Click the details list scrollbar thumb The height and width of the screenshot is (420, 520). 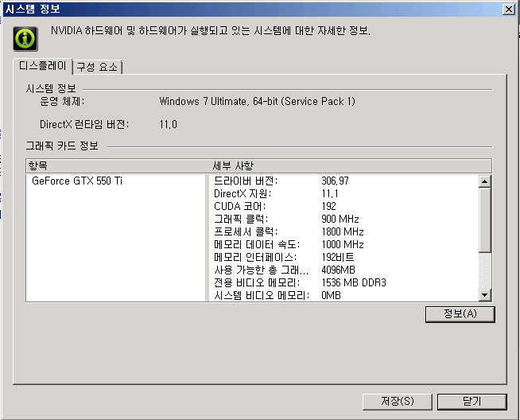point(485,220)
